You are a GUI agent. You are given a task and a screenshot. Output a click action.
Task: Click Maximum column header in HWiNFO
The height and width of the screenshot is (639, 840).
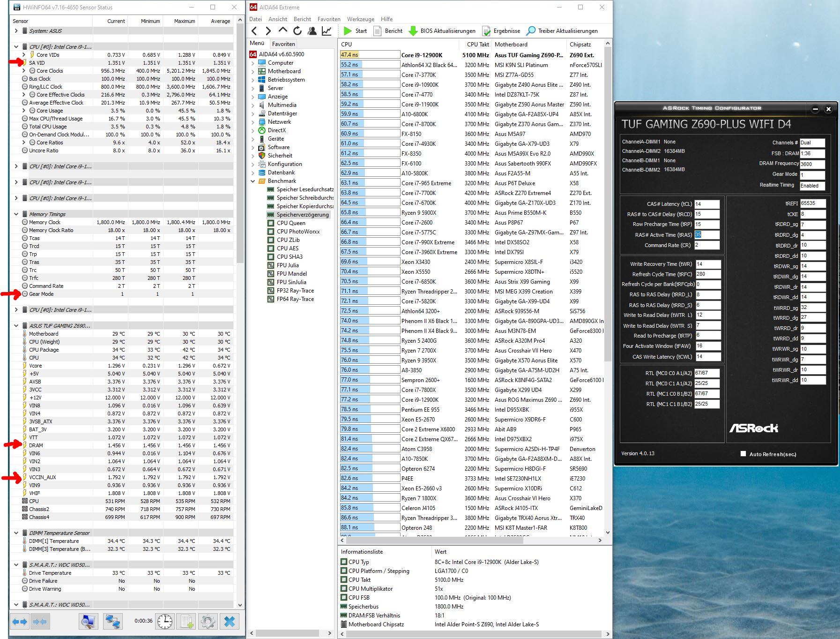click(180, 21)
